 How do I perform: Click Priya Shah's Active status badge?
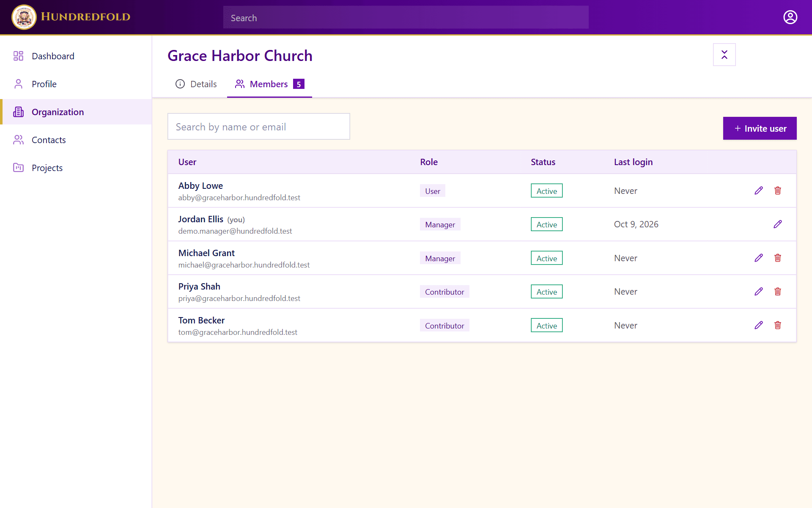546,292
